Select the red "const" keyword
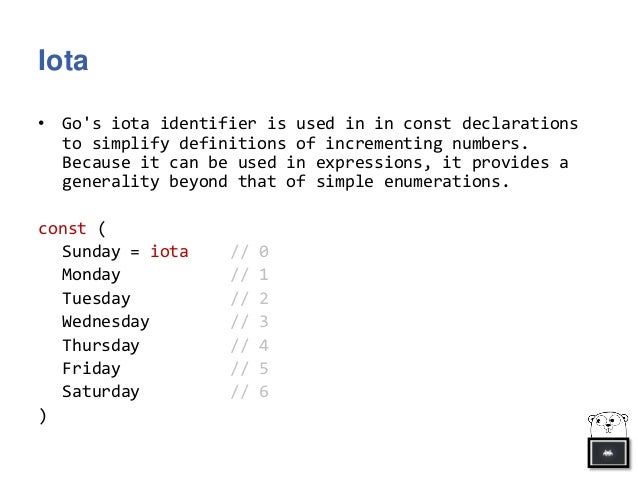638x479 pixels. point(62,228)
